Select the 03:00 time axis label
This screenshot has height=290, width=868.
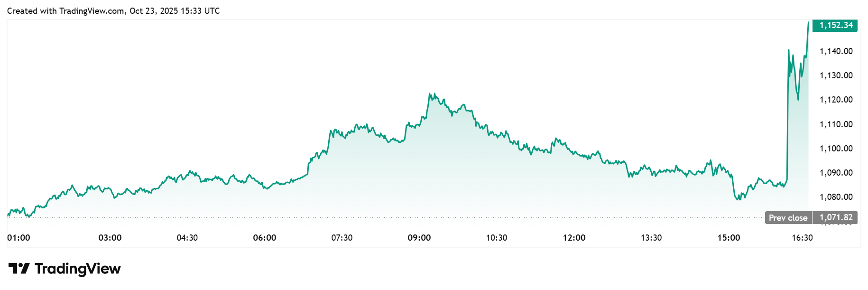[x=110, y=238]
